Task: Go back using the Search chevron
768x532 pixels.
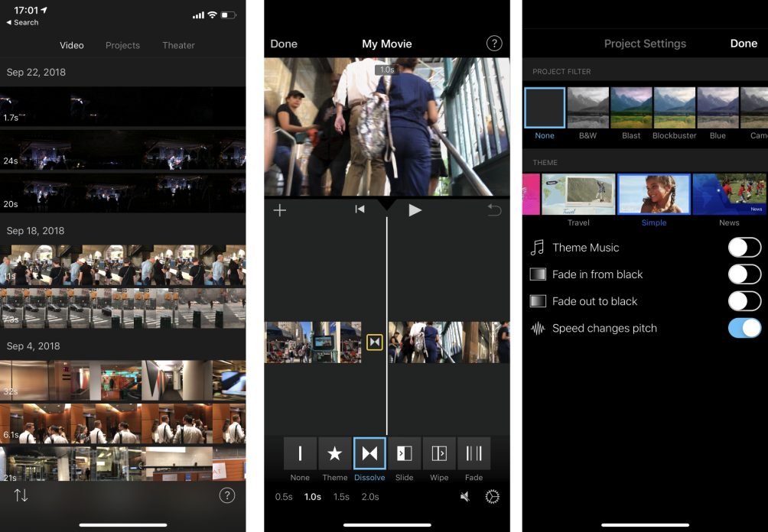Action: pos(21,22)
